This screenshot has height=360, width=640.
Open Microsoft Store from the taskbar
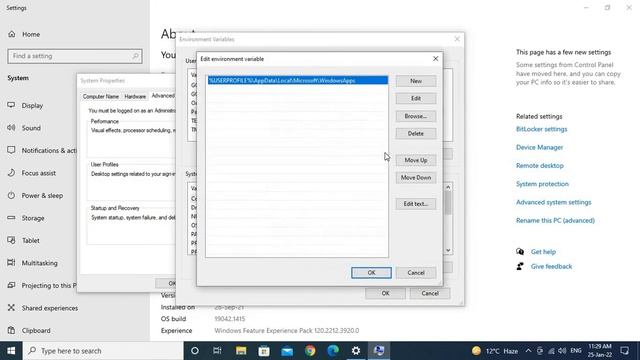264,351
